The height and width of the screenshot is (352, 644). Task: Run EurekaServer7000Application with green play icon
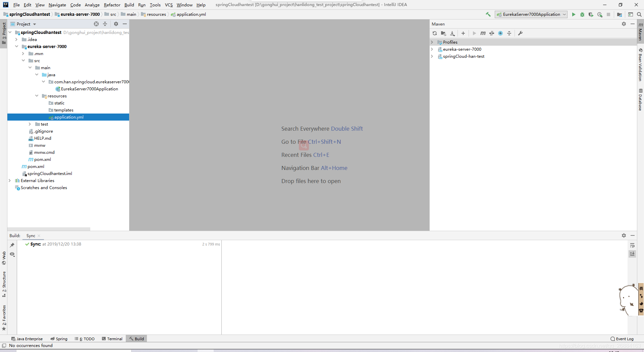tap(574, 14)
